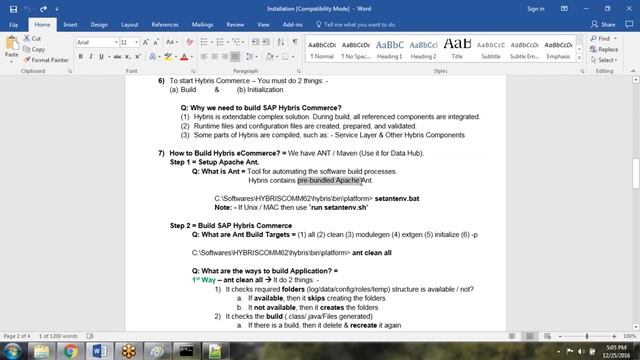
Task: Open Ribbon Display Options
Action: click(x=564, y=9)
